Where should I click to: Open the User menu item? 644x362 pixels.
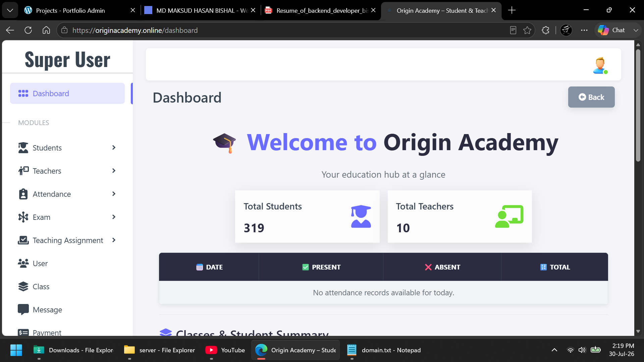point(67,263)
